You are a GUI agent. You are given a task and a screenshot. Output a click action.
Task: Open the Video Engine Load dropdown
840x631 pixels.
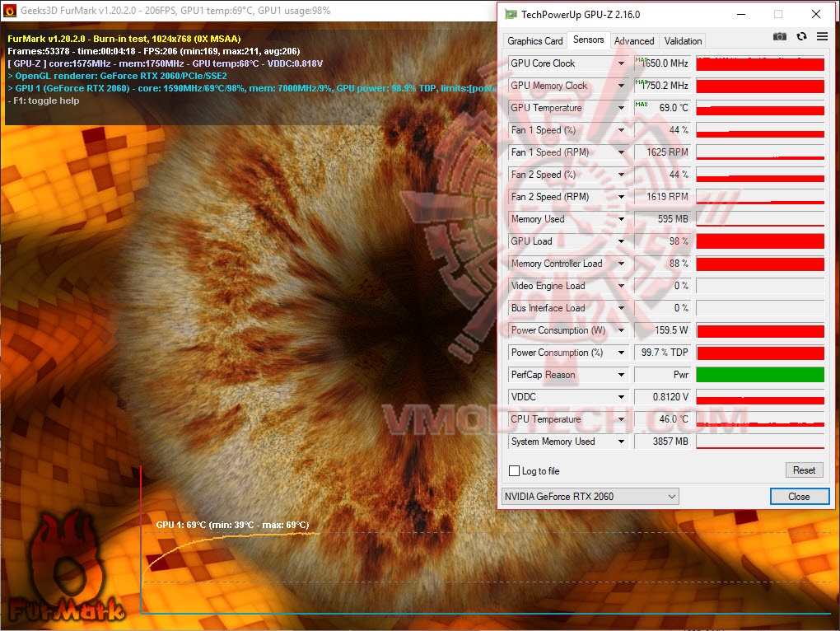622,286
